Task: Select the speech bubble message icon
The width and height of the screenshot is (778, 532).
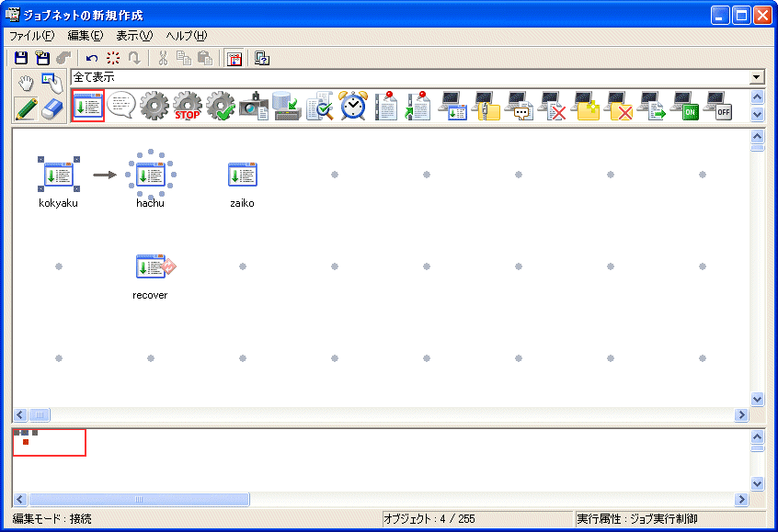Action: pos(121,105)
